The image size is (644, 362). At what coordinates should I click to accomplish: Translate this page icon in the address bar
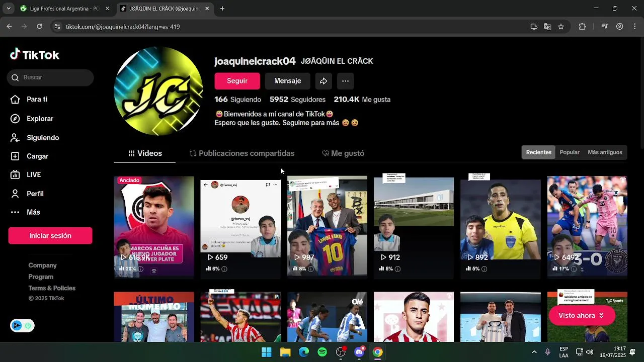pos(547,27)
